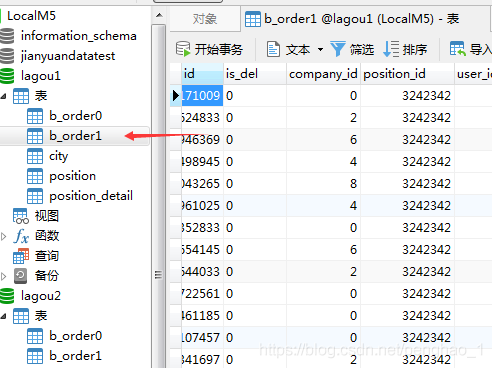The height and width of the screenshot is (368, 492).
Task: Expand the Functions (函数) node
Action: pyautogui.click(x=4, y=236)
